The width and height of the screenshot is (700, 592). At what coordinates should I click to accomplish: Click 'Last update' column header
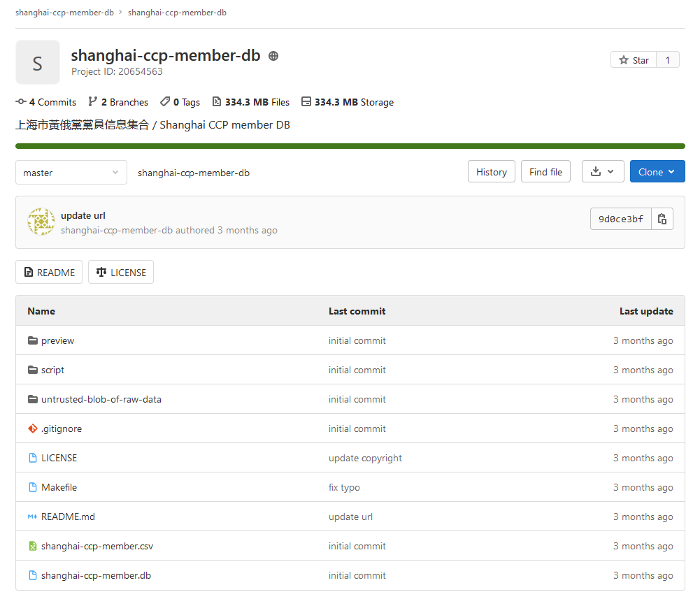646,311
